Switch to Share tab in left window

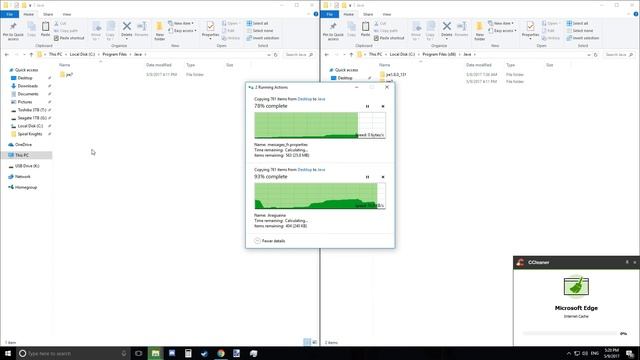48,14
